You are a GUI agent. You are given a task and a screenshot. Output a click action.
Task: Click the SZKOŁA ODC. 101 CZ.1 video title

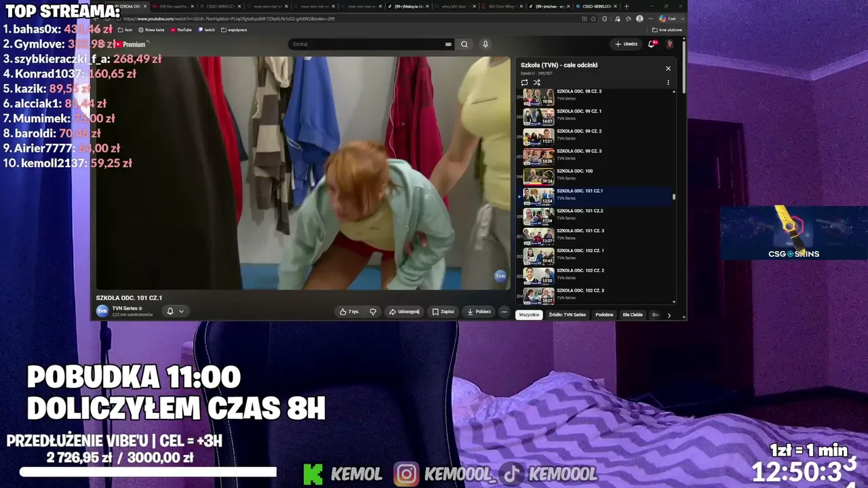point(129,298)
